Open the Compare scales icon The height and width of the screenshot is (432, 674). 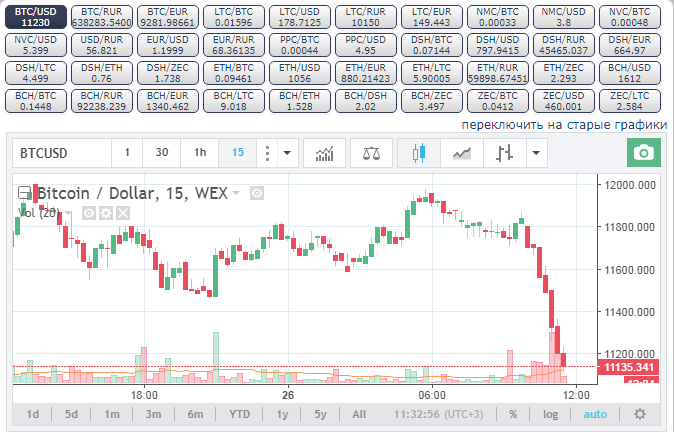point(371,153)
